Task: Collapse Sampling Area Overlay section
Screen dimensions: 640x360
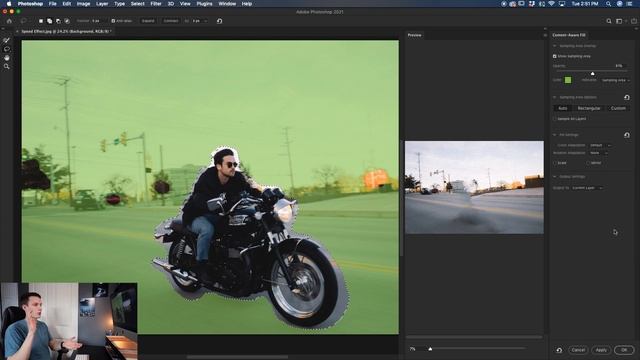Action: 554,46
